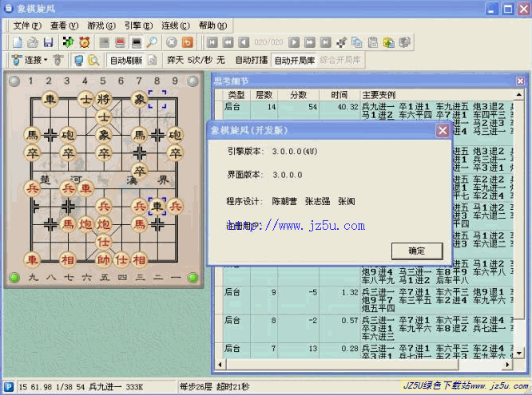Image resolution: width=532 pixels, height=395 pixels.
Task: Click gray light at top-left of board
Action: point(14,81)
